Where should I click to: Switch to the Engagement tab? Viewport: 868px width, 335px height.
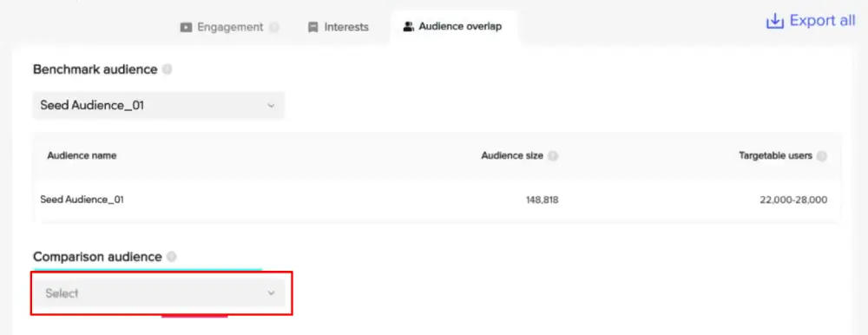coord(229,27)
